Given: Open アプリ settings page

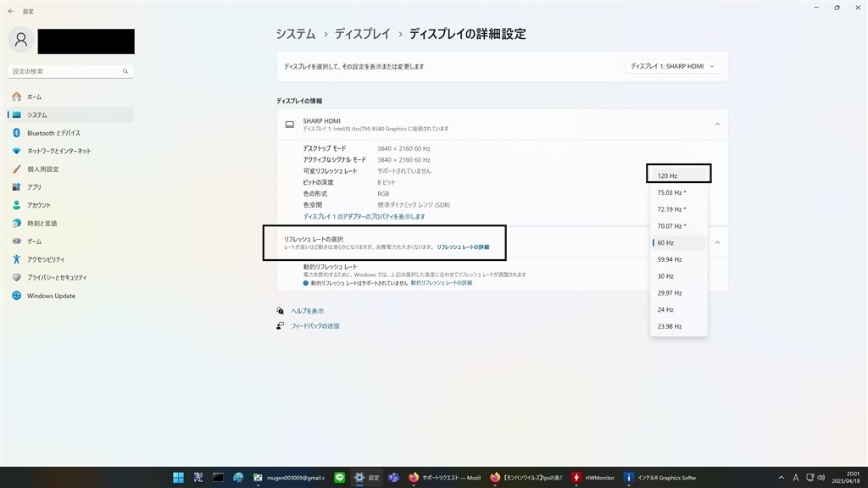Looking at the screenshot, I should click(71, 187).
